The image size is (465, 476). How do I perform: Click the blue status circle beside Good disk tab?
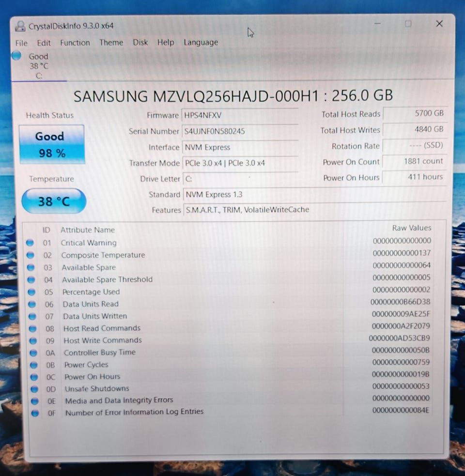(16, 56)
